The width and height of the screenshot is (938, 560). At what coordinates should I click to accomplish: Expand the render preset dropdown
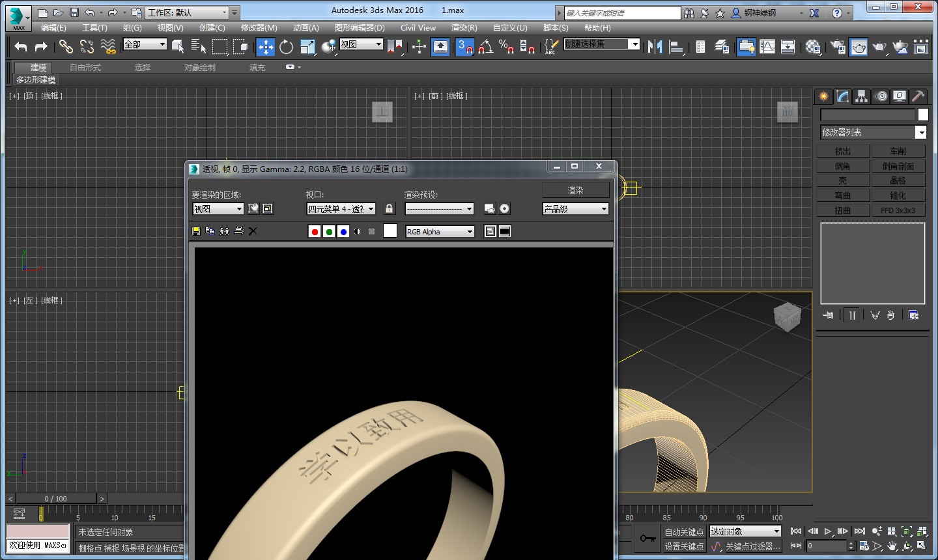[x=440, y=209]
